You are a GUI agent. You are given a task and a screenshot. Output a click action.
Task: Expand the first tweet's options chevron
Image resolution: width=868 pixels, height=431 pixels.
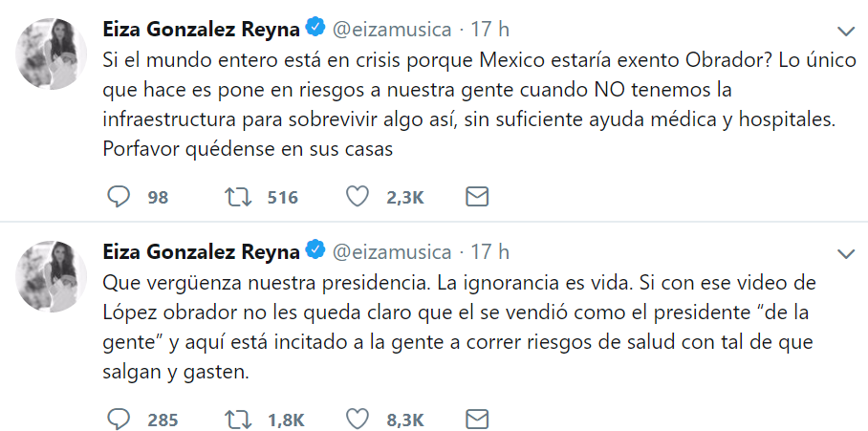[x=846, y=31]
